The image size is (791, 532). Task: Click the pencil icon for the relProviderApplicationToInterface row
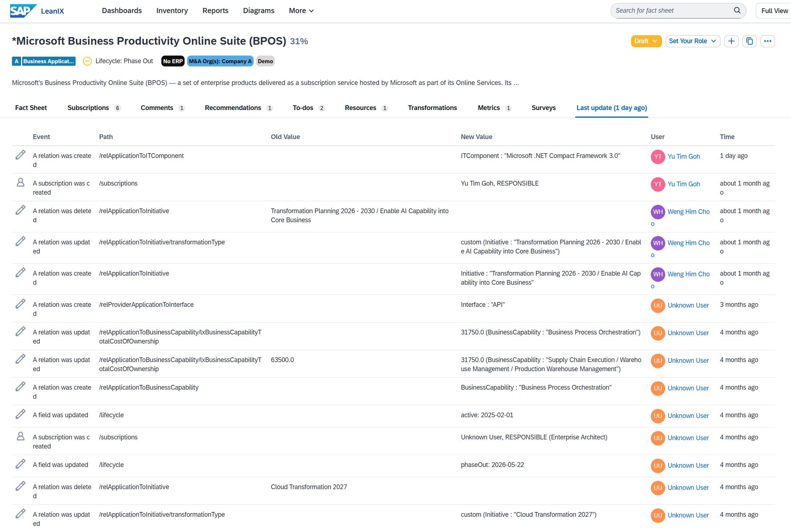(20, 304)
